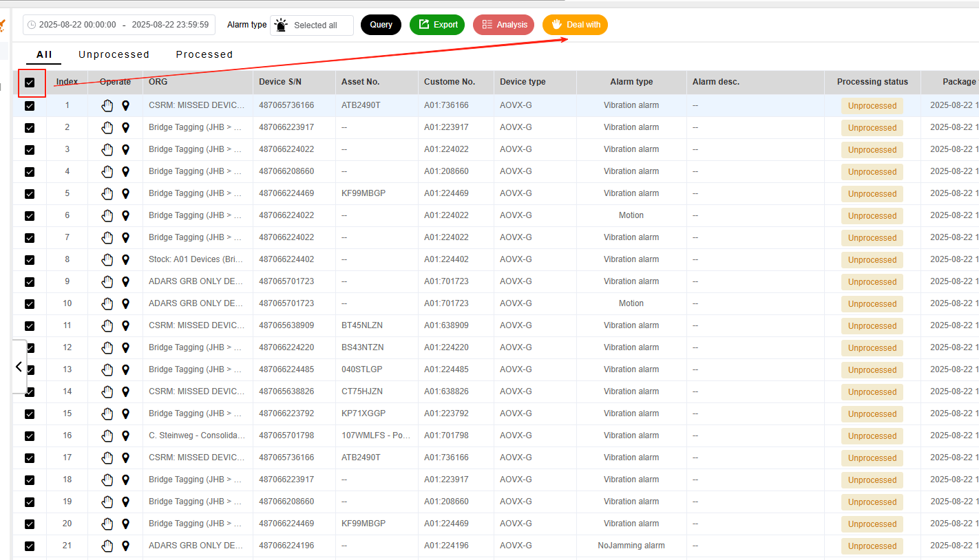Open map location for row 10
The width and height of the screenshot is (979, 560).
pos(125,303)
